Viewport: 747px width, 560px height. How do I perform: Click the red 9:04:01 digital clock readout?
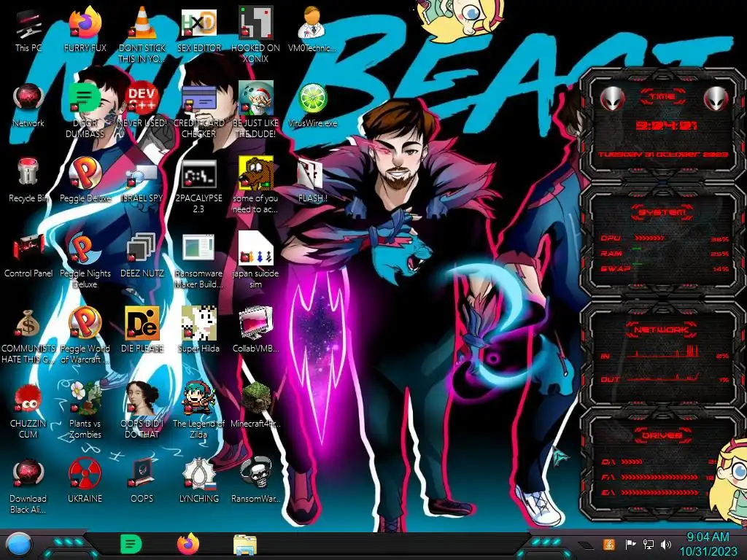coord(666,125)
